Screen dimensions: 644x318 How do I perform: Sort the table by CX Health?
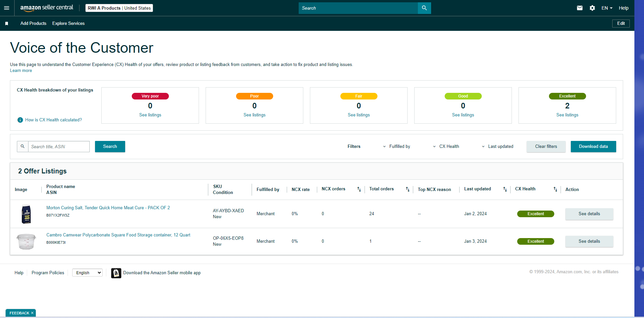click(555, 189)
